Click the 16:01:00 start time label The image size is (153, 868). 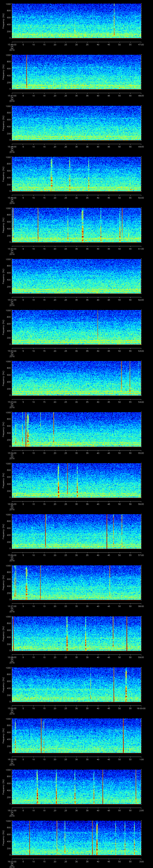(12, 810)
